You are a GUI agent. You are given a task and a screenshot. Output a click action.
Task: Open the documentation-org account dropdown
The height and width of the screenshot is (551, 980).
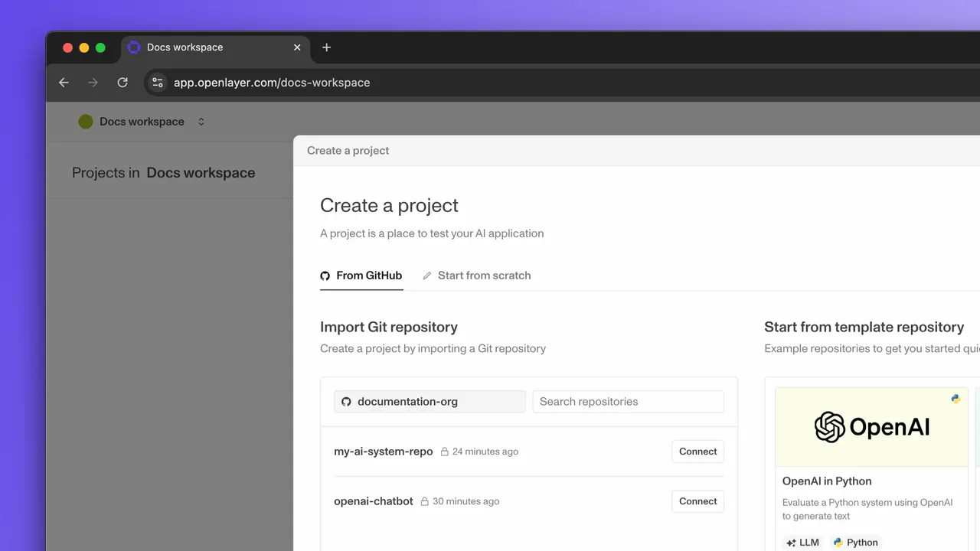[430, 402]
